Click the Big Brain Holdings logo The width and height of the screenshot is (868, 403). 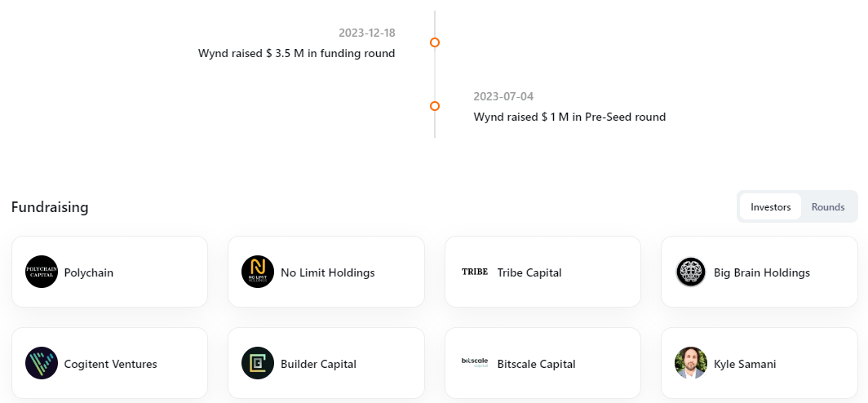click(x=691, y=272)
